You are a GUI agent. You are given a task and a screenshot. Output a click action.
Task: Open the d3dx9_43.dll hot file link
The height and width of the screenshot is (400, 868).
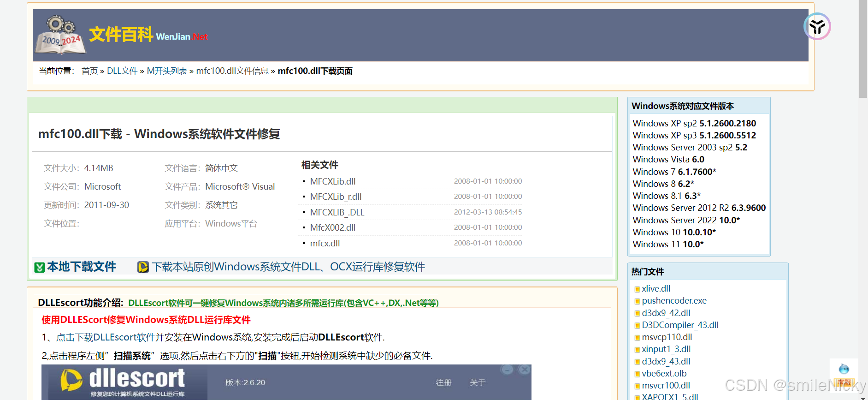point(666,361)
